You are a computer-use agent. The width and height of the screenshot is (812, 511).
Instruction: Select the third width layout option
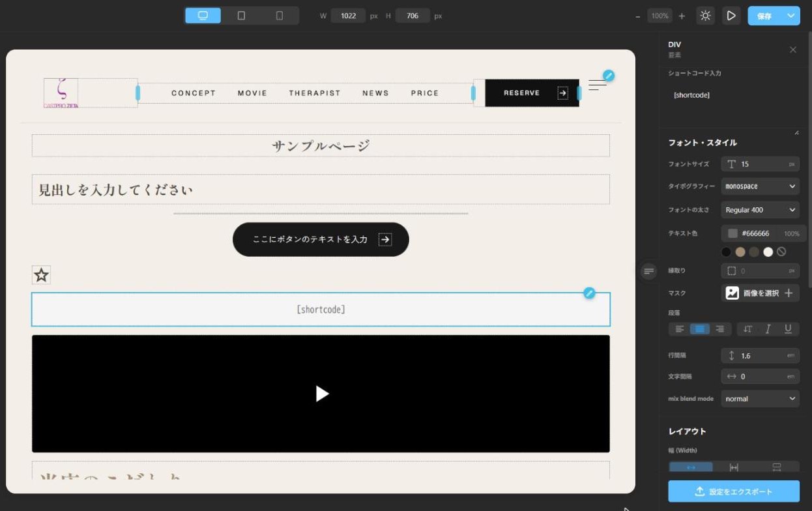[x=777, y=467]
